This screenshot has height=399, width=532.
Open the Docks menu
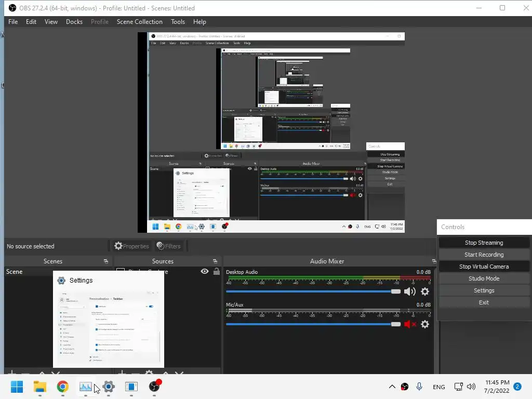point(74,22)
